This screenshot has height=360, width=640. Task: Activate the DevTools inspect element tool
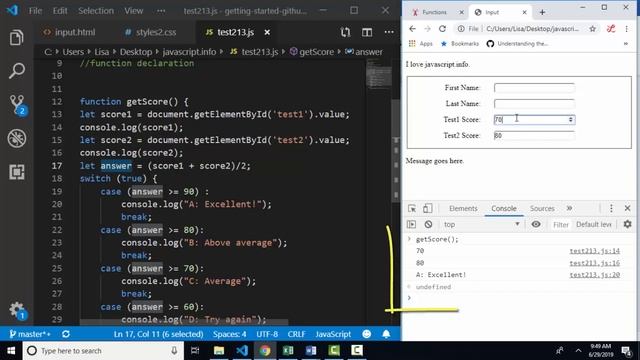tap(412, 209)
